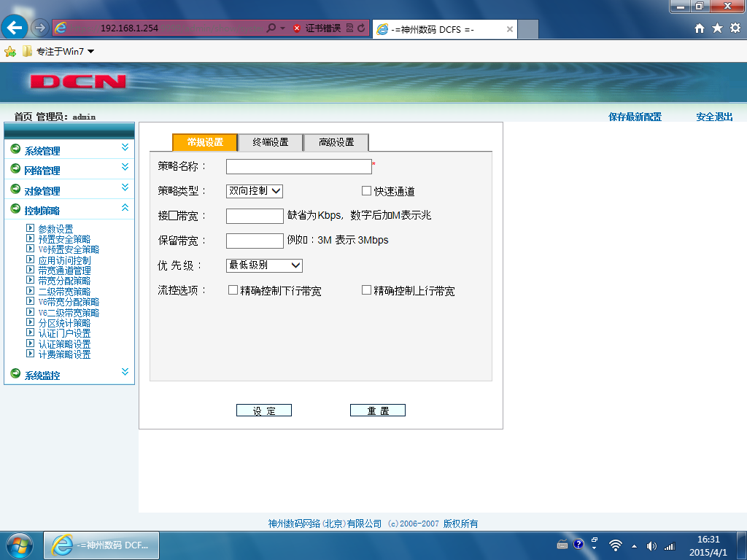747x560 pixels.
Task: Expand the 系统监控 section chevron
Action: [125, 372]
